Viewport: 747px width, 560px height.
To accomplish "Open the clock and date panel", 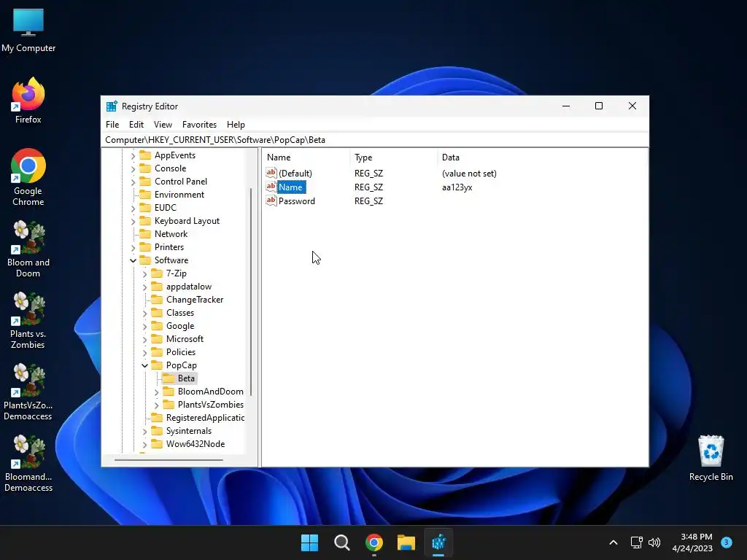I will tap(692, 542).
